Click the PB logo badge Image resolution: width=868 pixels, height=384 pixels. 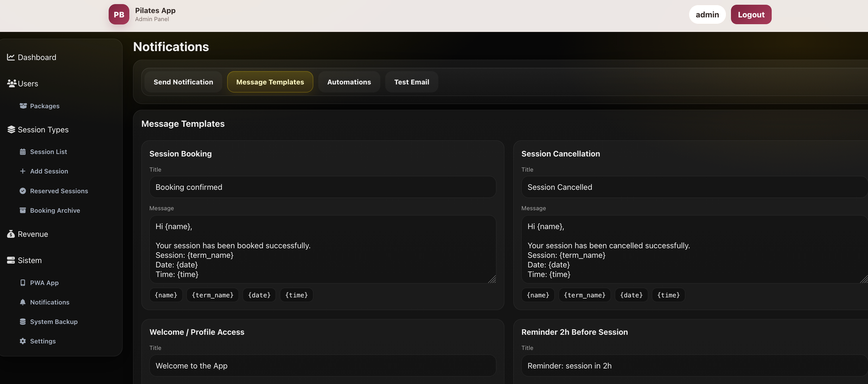point(119,15)
